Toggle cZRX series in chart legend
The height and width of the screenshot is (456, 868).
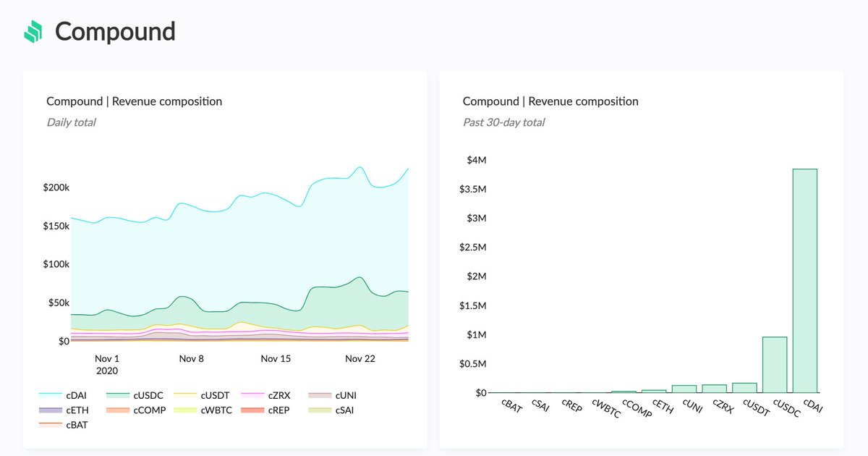click(267, 396)
